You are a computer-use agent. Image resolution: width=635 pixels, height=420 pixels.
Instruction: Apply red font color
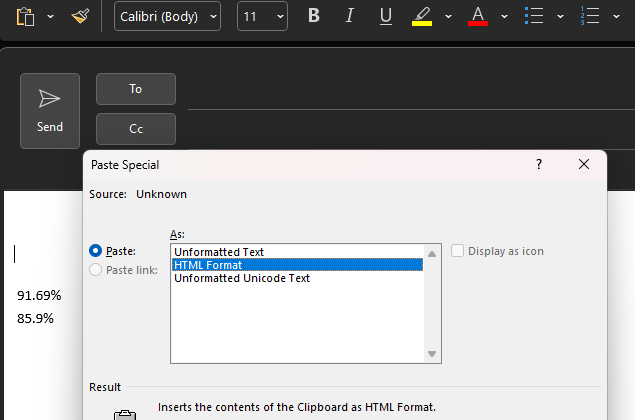pyautogui.click(x=478, y=17)
